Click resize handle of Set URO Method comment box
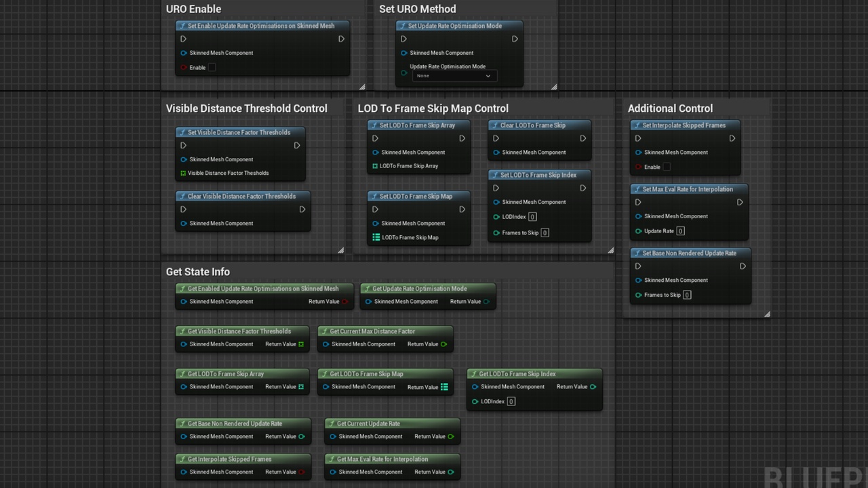 pos(554,87)
